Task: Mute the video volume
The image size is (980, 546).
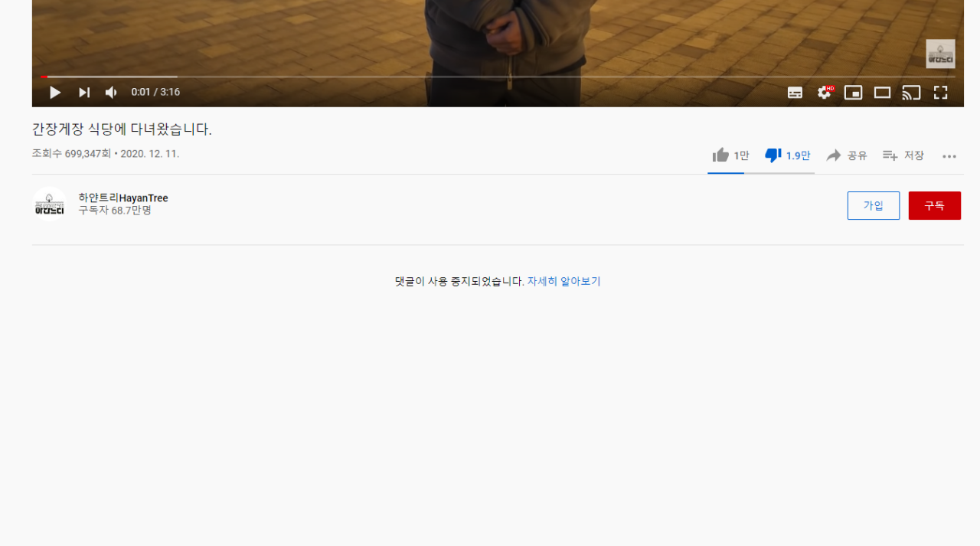Action: click(x=112, y=93)
